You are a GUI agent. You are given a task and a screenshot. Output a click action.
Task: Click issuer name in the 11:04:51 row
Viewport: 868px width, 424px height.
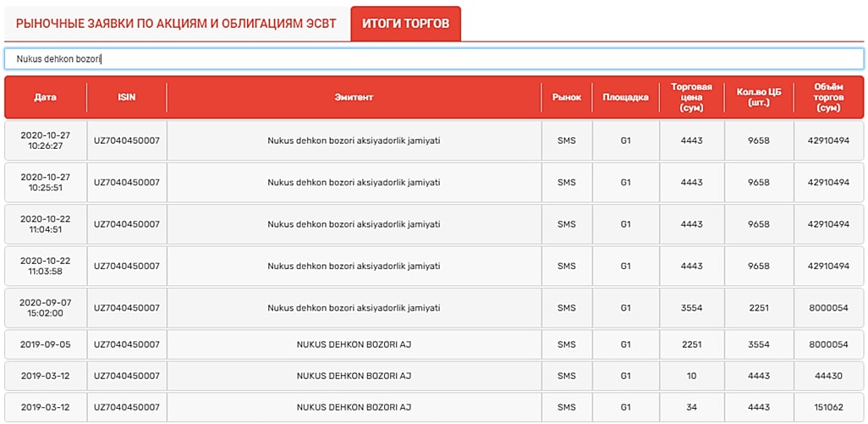coord(354,224)
